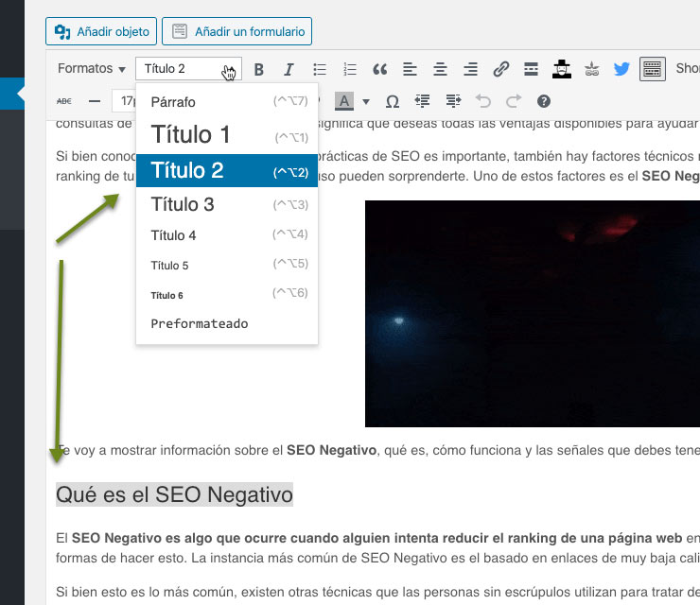Toggle the toolbar kitchen sink button
The height and width of the screenshot is (605, 700).
click(x=653, y=69)
